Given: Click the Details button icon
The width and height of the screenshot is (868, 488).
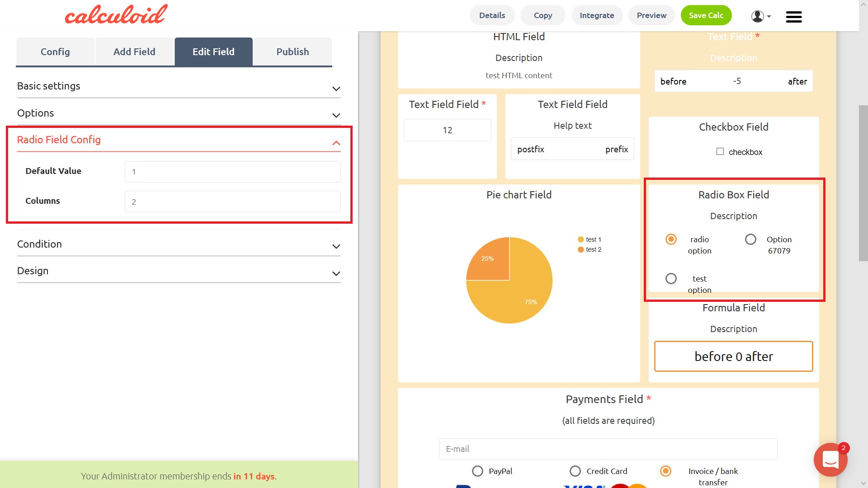Looking at the screenshot, I should (x=492, y=15).
